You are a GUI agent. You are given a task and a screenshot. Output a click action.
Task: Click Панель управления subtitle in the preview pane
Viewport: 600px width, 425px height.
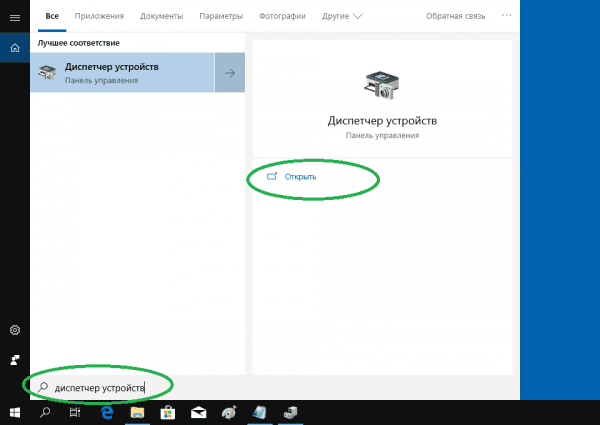tap(382, 135)
